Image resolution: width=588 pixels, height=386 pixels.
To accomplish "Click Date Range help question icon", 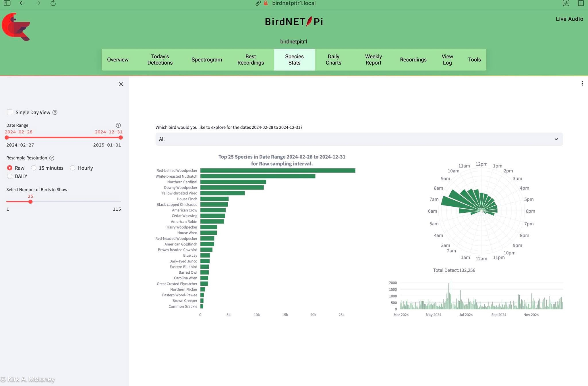I will (118, 125).
